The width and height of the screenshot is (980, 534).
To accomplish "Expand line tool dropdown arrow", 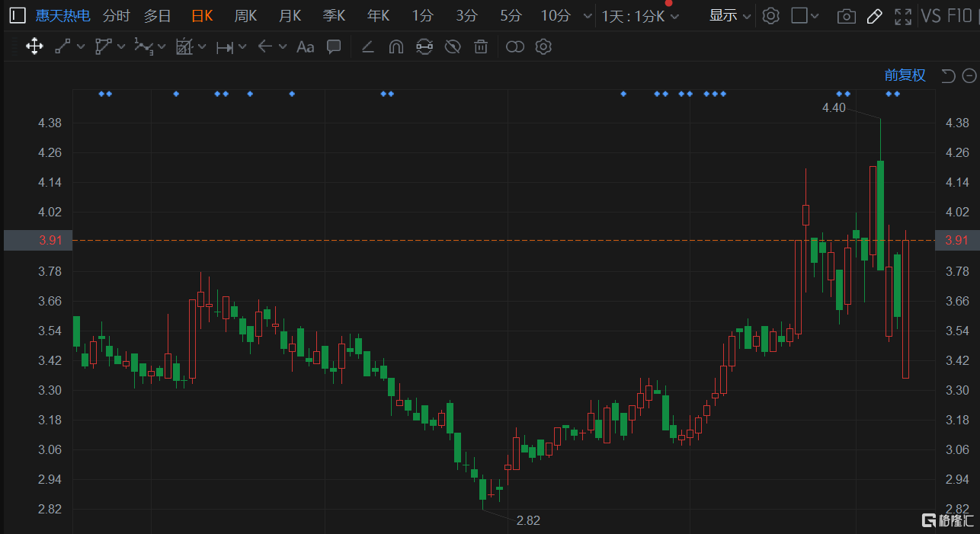I will 81,47.
